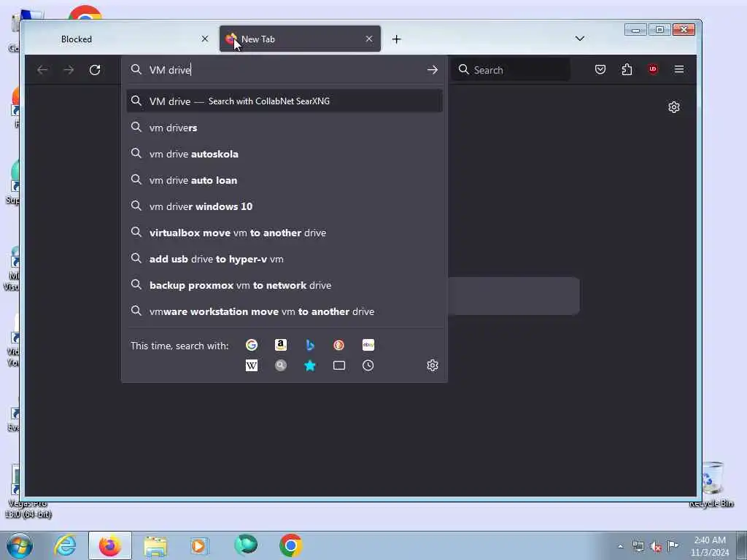Search this time with eBay
This screenshot has width=747, height=560.
click(368, 345)
